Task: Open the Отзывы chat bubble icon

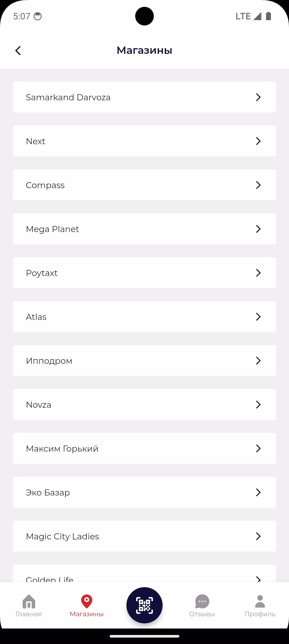Action: pos(202,601)
